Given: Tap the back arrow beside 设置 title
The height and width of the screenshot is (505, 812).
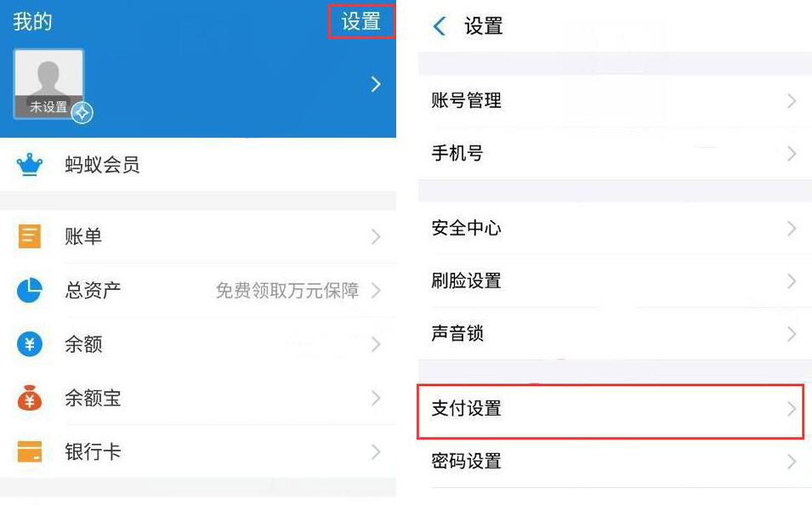Looking at the screenshot, I should tap(440, 26).
